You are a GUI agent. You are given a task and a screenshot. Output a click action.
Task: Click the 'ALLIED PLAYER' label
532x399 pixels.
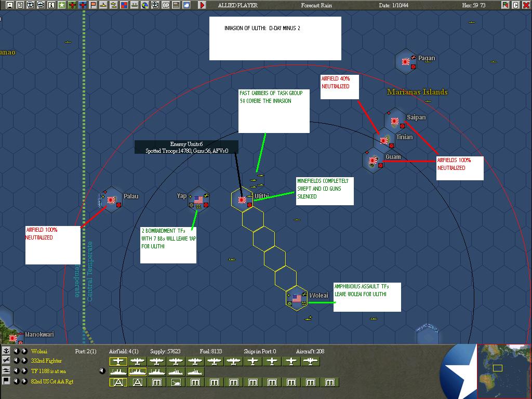(x=237, y=5)
